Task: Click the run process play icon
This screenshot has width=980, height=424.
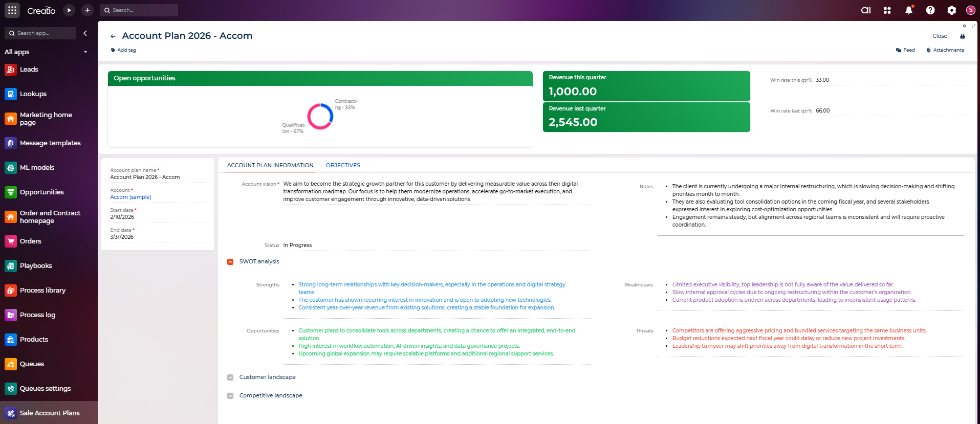Action: 69,10
